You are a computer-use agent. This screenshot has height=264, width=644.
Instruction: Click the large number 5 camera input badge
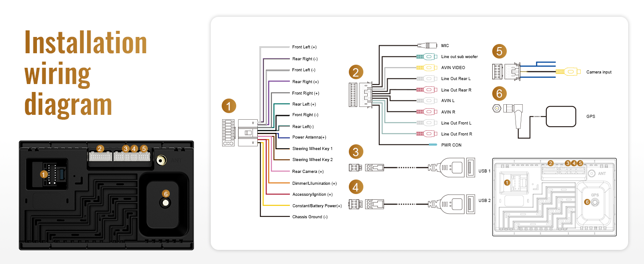click(x=499, y=51)
